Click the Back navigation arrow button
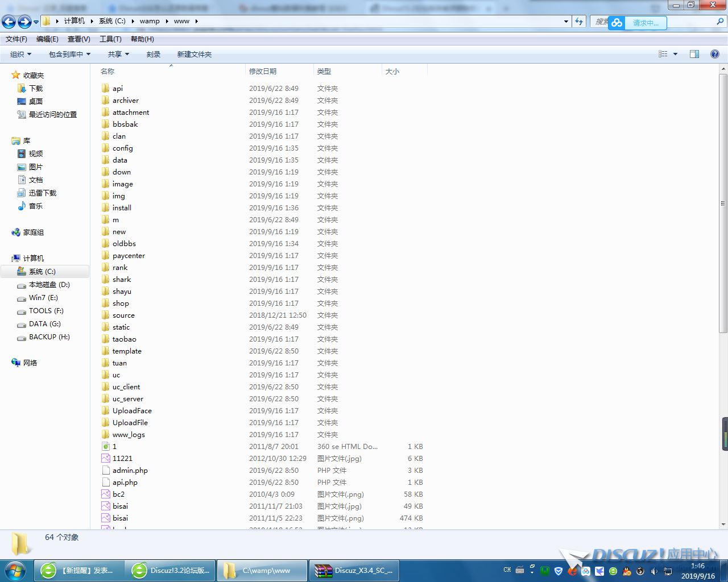This screenshot has height=582, width=728. tap(9, 22)
